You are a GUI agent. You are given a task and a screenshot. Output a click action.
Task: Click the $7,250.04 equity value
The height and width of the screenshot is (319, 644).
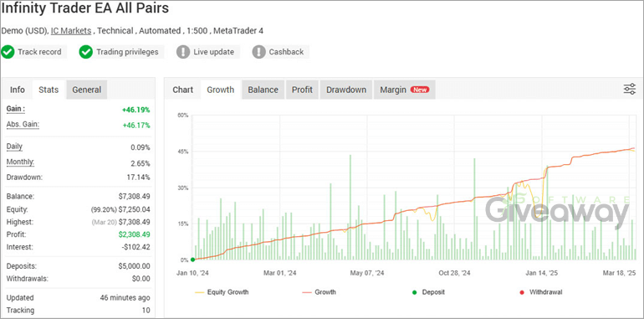coord(134,209)
